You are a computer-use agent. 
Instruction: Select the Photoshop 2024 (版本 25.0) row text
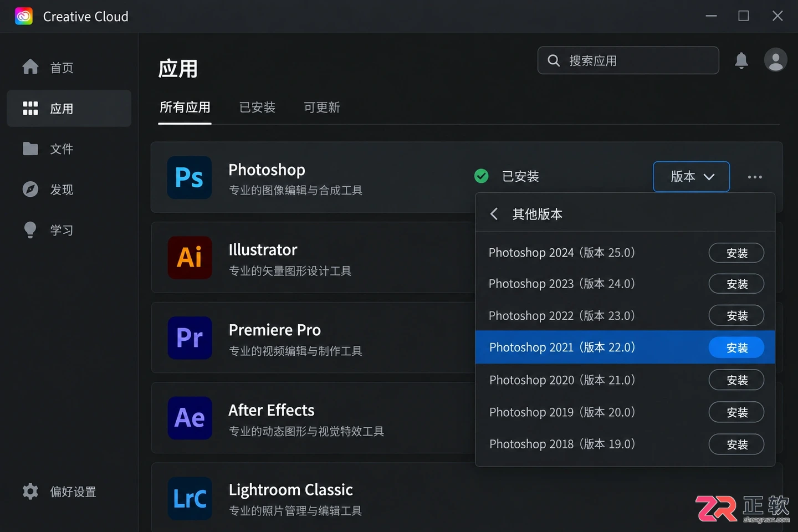point(561,253)
